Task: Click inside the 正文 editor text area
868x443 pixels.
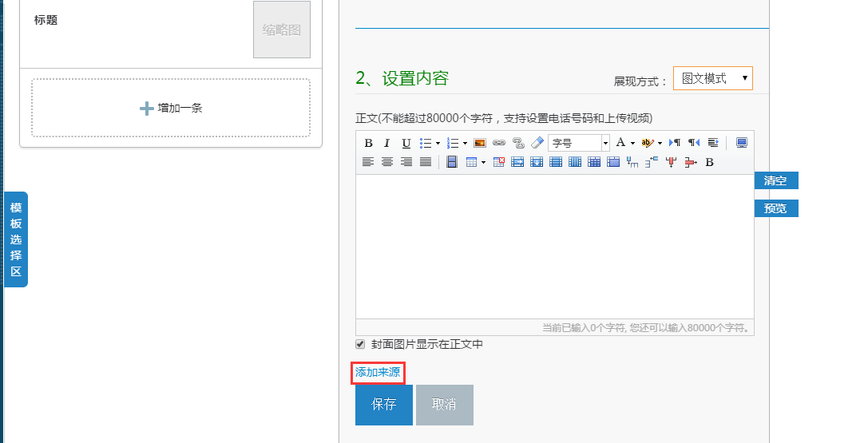Action: click(x=555, y=247)
